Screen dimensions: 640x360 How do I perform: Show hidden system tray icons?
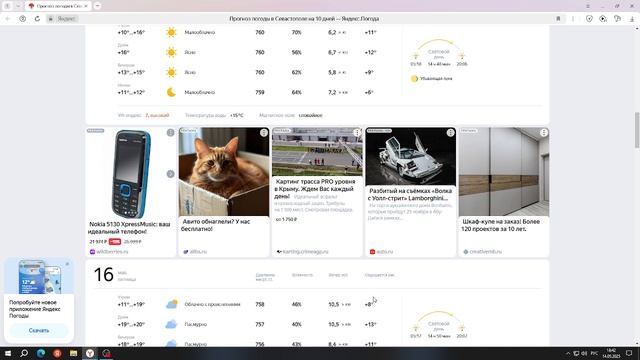pos(568,353)
